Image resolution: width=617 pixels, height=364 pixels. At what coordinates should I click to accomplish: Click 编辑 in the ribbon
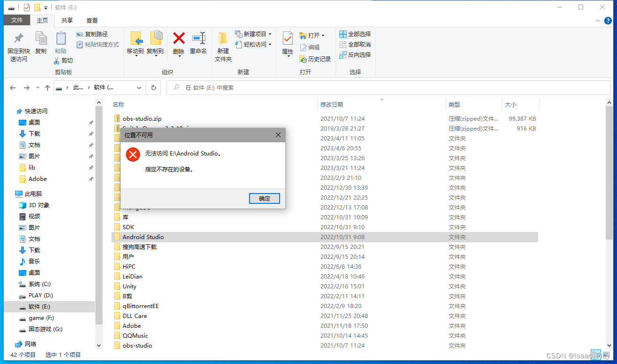pyautogui.click(x=310, y=47)
